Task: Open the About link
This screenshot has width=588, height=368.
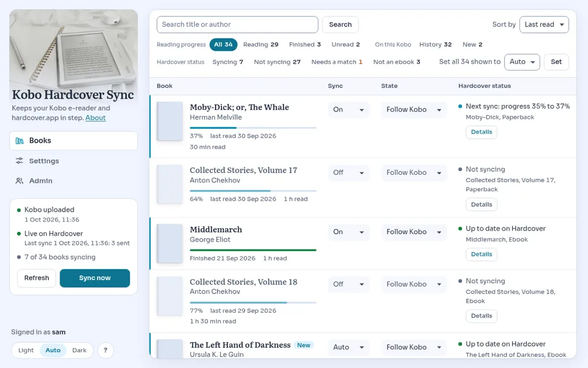Action: (x=96, y=118)
